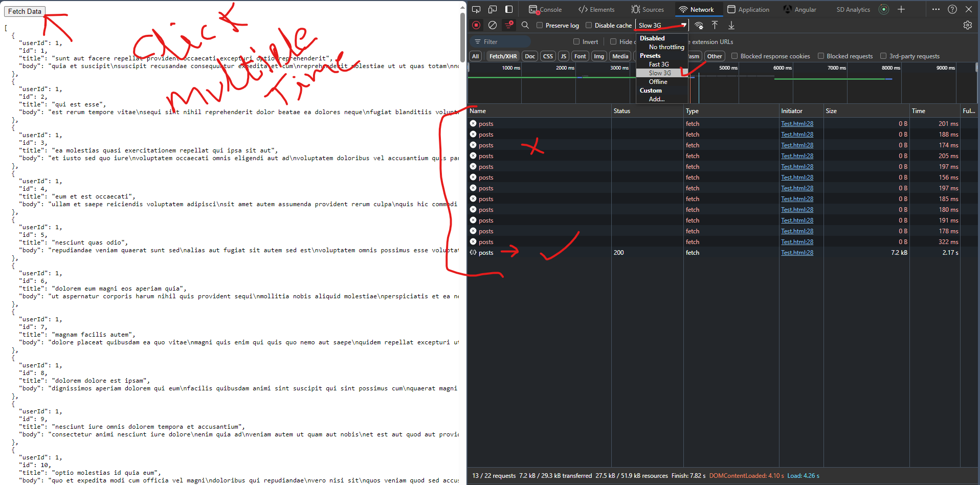Click the plus icon for more tools
Screen dimensions: 980x485
tap(901, 9)
